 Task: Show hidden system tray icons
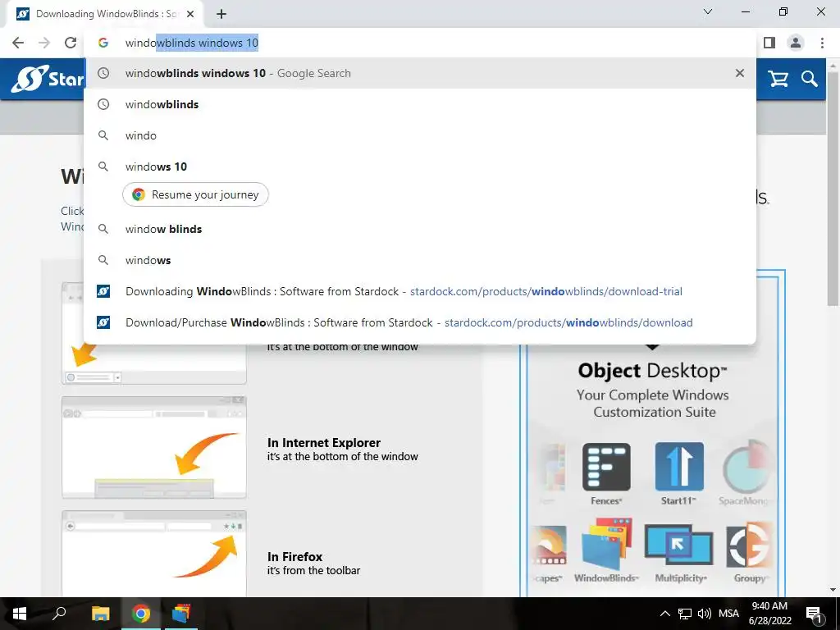pos(664,614)
